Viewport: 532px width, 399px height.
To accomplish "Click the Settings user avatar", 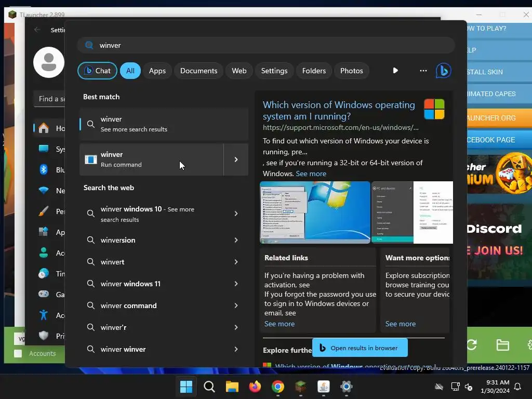I will click(x=48, y=62).
